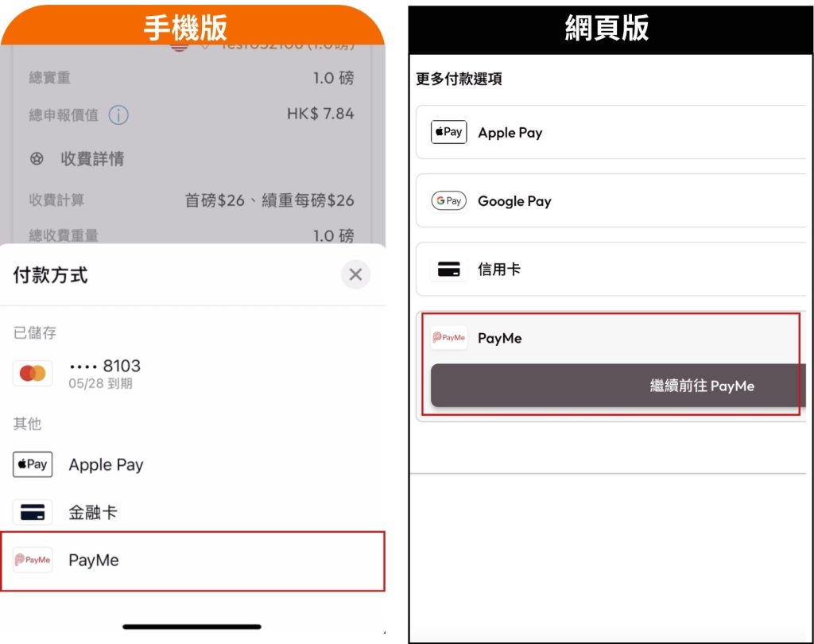Tap Apple Pay logo in mobile 付款方式 sheet
The height and width of the screenshot is (644, 814).
pos(33,464)
